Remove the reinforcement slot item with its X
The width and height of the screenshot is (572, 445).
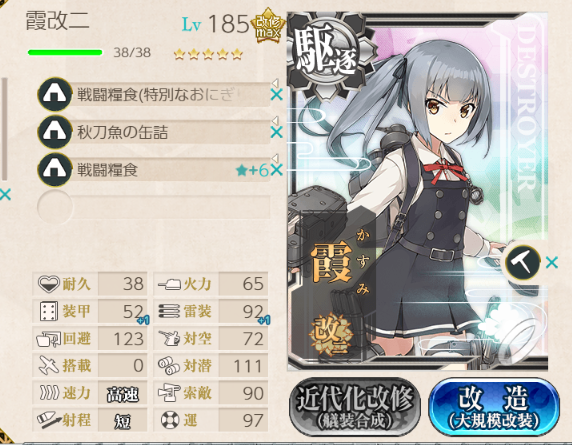pos(552,262)
